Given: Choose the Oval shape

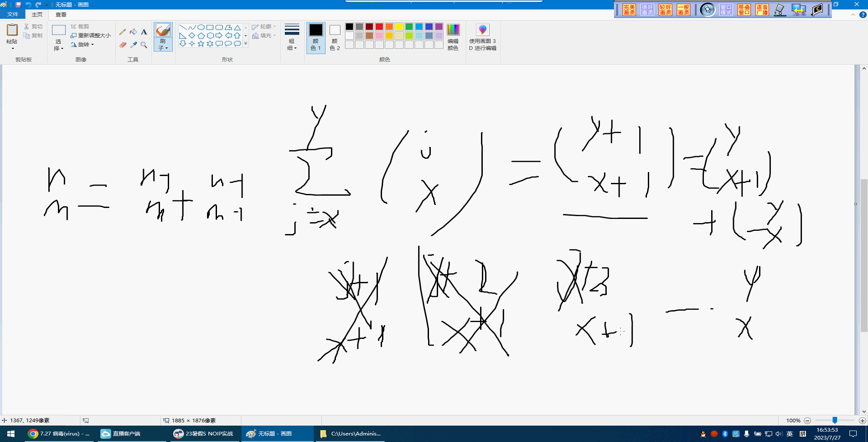Looking at the screenshot, I should (201, 27).
